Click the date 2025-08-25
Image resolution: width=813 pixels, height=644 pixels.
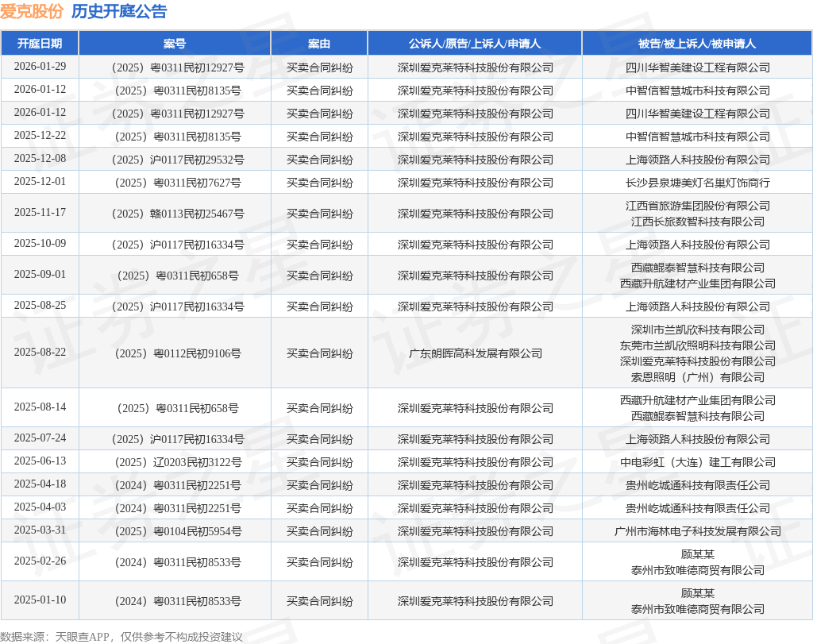pyautogui.click(x=40, y=306)
